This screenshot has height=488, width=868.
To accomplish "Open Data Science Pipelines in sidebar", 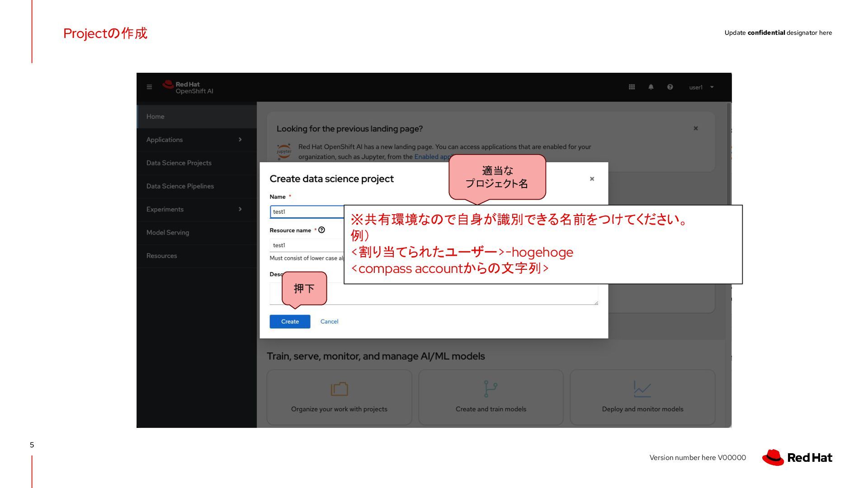I will click(x=197, y=186).
